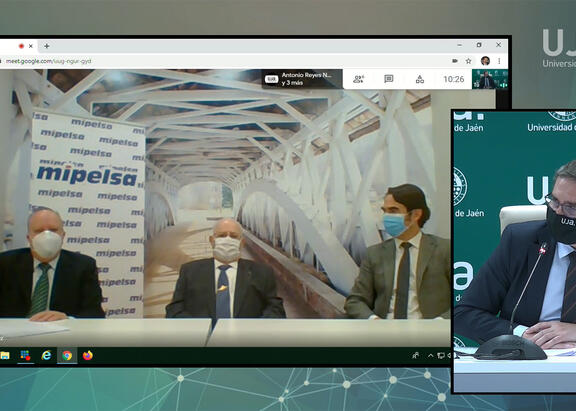Screen dimensions: 576x411
Task: Close the current recording browser tab
Action: pos(31,46)
